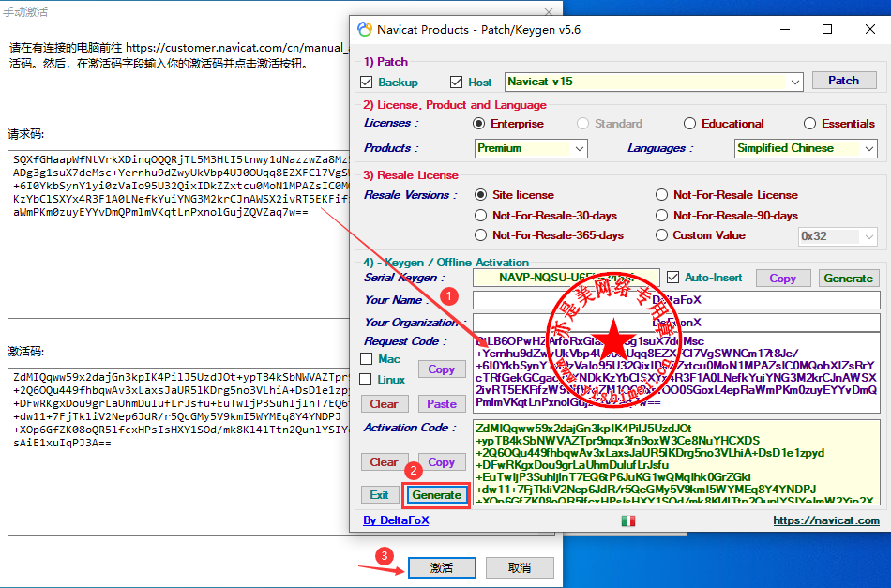Click inside the keygen Request Code box

tap(676, 372)
